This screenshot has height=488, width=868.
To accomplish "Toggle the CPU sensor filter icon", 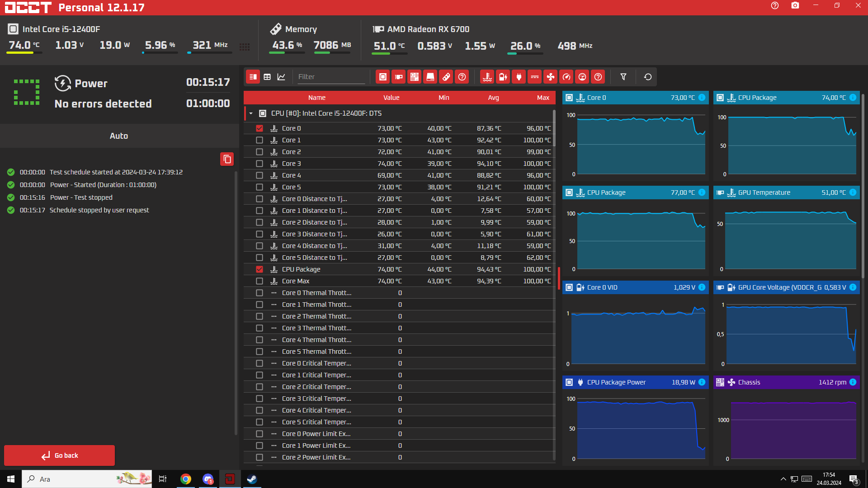I will [382, 77].
